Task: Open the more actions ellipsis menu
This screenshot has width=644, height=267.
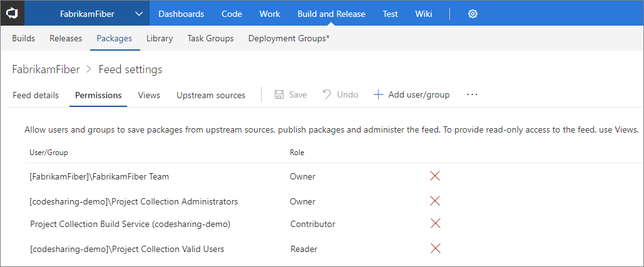Action: pyautogui.click(x=473, y=94)
